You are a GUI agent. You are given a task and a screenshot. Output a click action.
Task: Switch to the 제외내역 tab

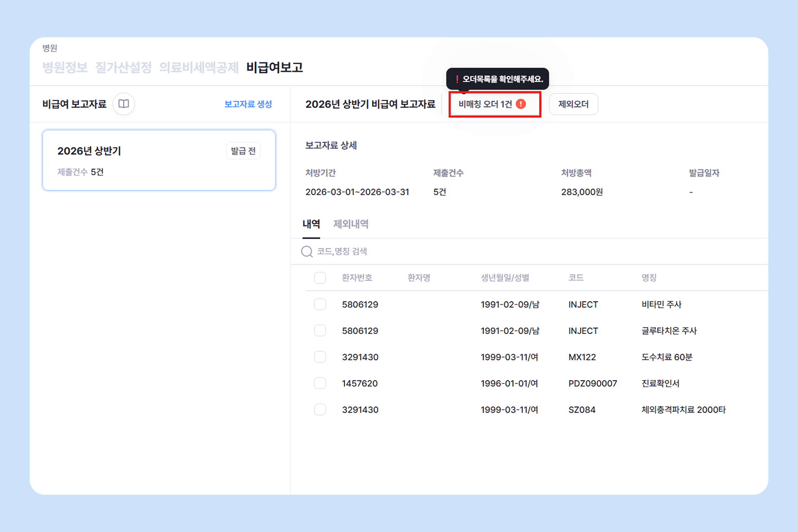(x=351, y=224)
